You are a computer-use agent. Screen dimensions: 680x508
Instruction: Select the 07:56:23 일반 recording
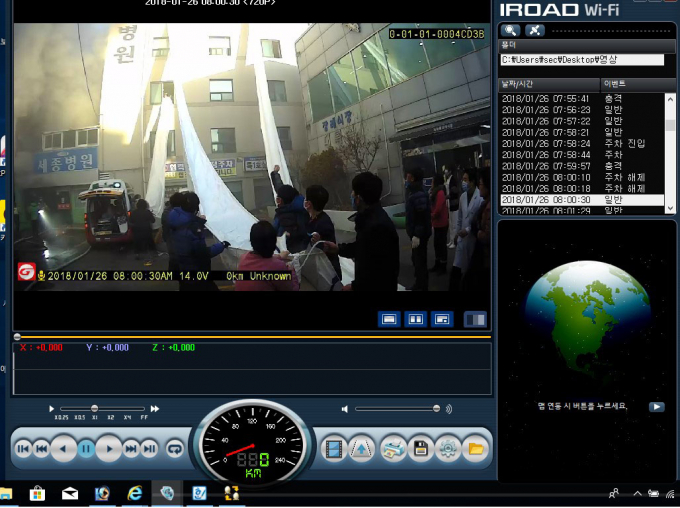[x=582, y=110]
